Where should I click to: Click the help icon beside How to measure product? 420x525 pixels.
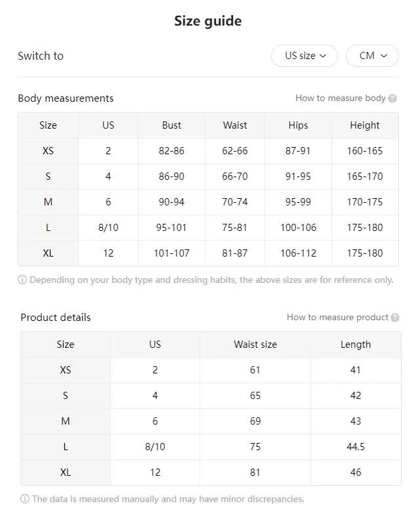click(x=395, y=318)
